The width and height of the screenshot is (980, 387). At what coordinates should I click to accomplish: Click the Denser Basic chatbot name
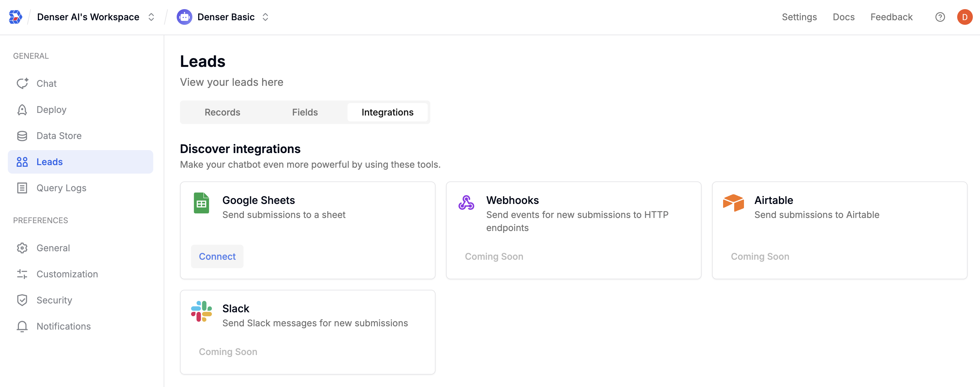(226, 17)
